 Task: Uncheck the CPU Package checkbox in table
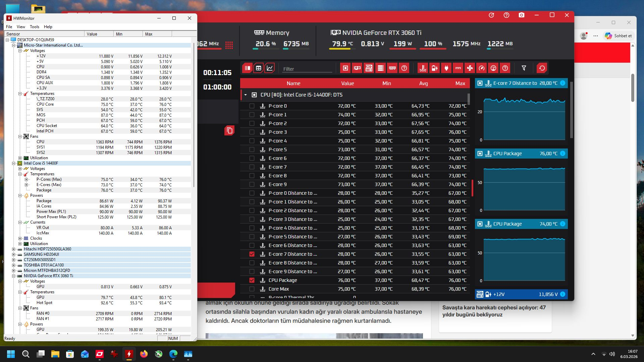(252, 280)
